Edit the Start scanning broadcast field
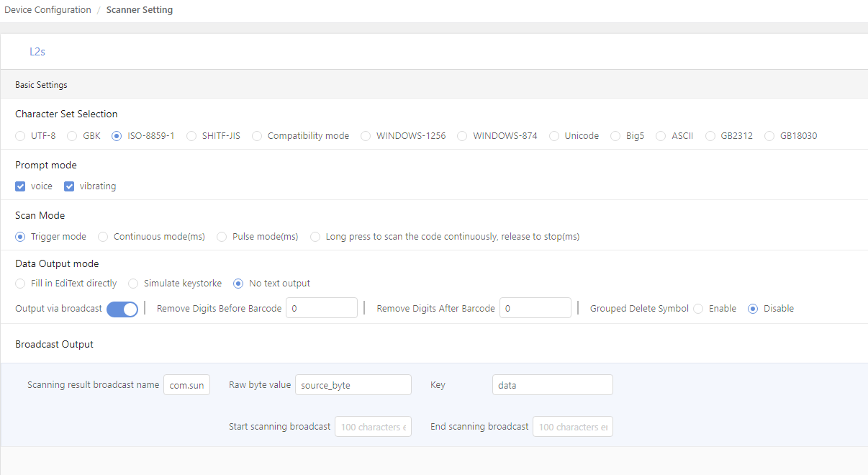 (373, 427)
